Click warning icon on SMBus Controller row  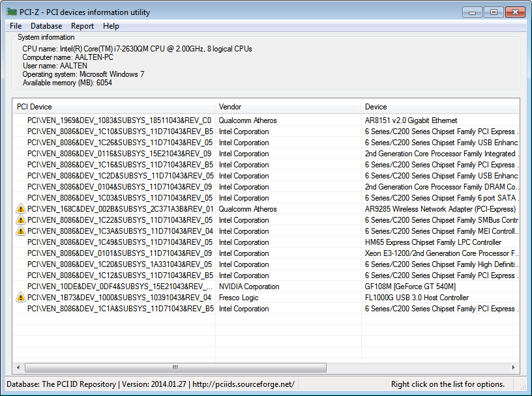click(21, 220)
